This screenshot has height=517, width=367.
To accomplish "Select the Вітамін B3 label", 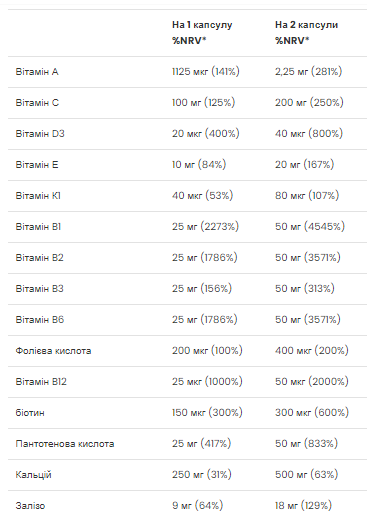I will [39, 289].
